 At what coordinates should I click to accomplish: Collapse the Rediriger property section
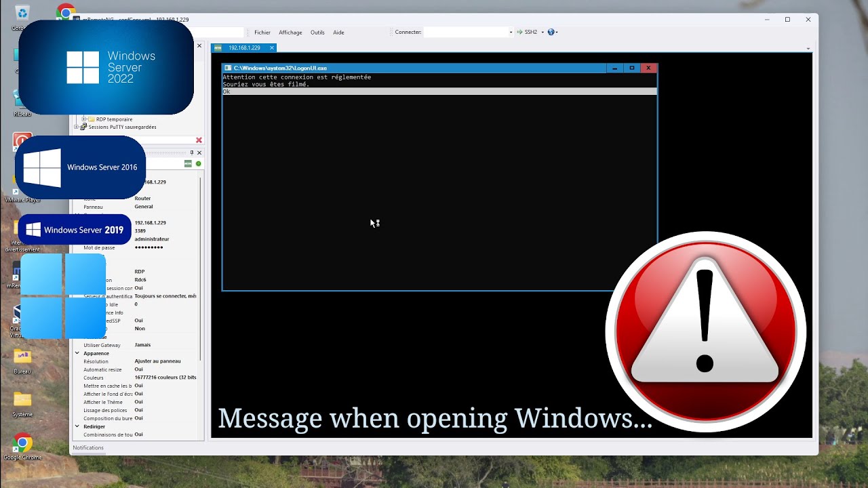click(x=77, y=426)
